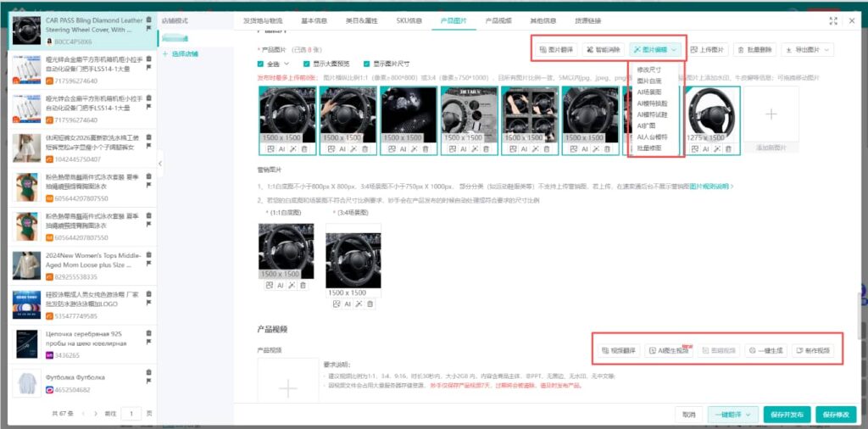868x429 pixels.
Task: Switch to the 其他信息 tab
Action: (543, 20)
